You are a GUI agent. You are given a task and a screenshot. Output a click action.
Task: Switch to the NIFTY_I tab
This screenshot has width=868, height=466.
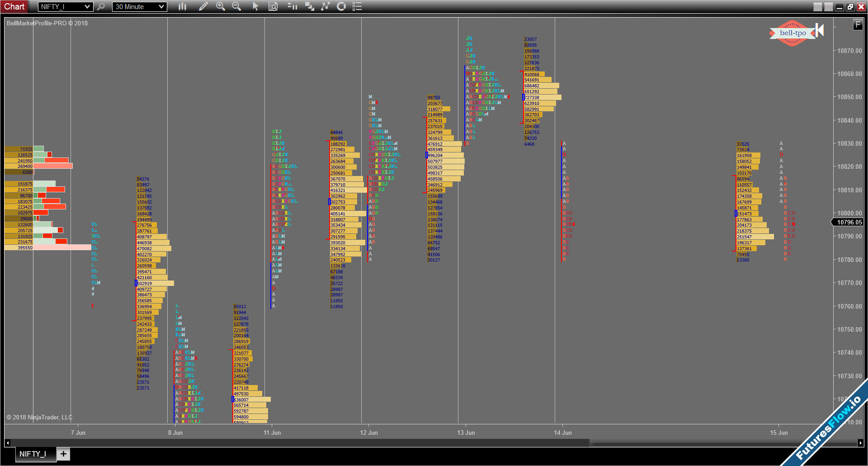[x=33, y=454]
